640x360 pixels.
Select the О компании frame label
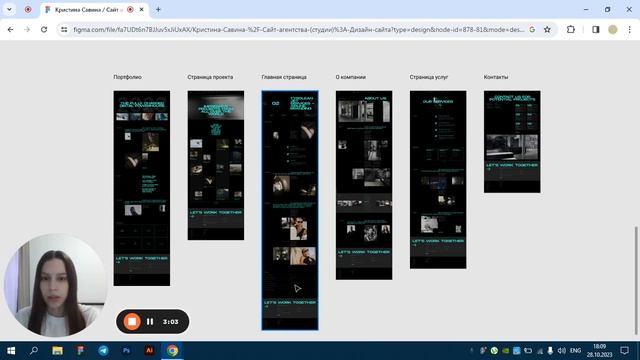(351, 77)
